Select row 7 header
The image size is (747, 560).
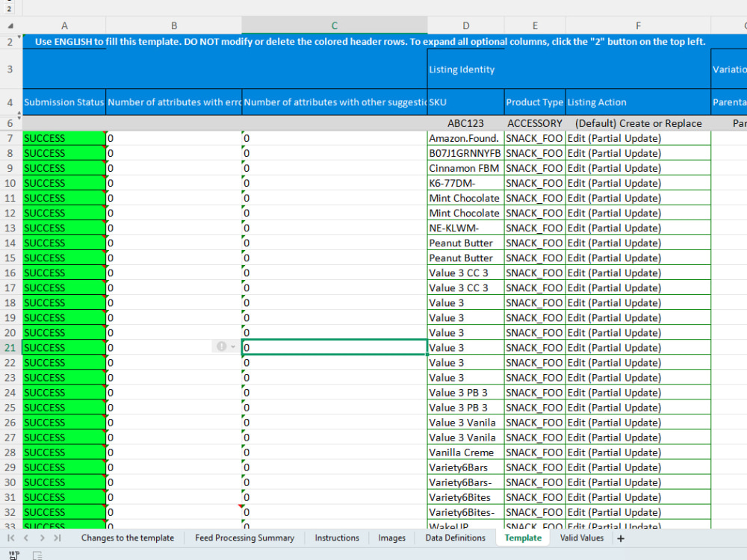click(10, 138)
